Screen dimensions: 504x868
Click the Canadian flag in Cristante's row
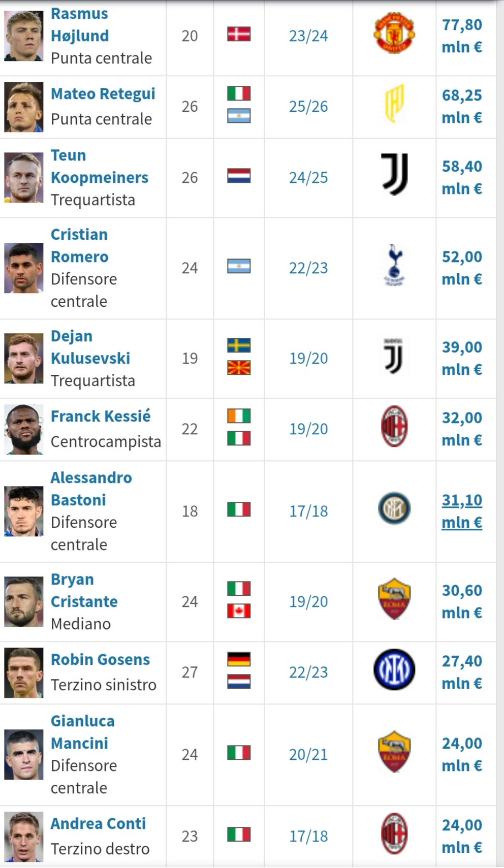click(238, 611)
